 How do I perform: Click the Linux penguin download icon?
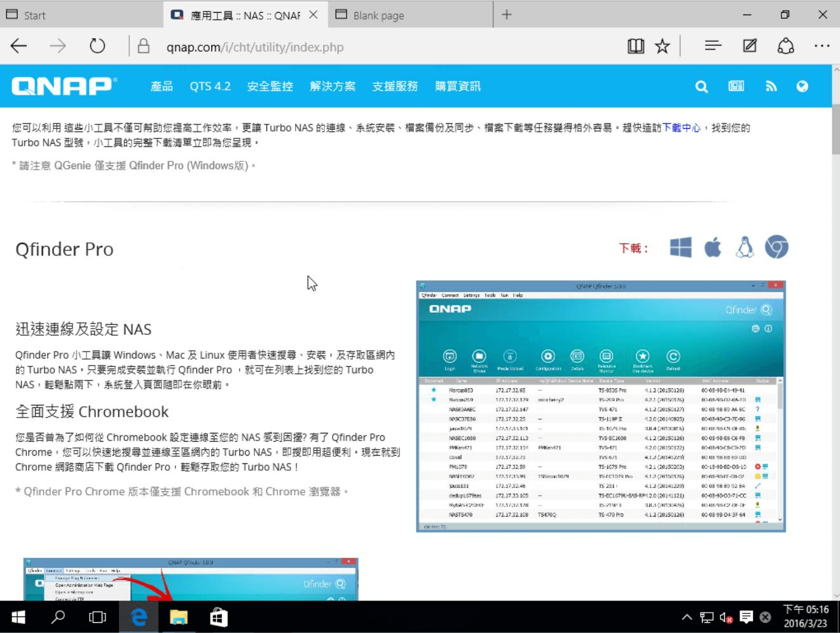click(745, 247)
